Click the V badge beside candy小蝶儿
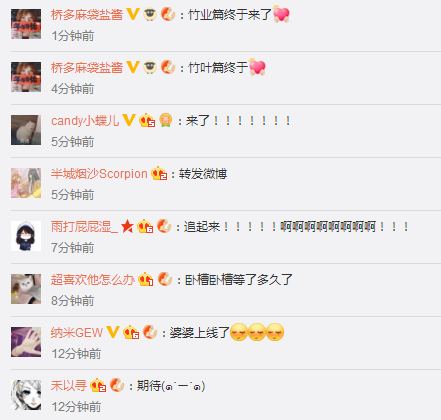 tap(128, 120)
